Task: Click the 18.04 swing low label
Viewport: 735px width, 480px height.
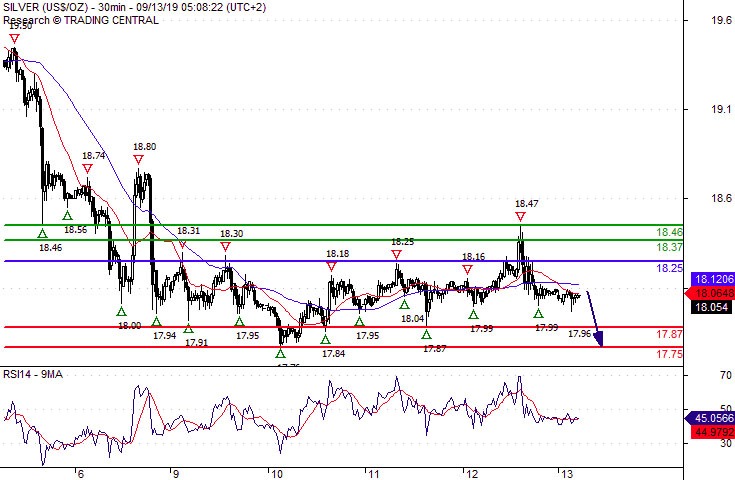Action: pyautogui.click(x=413, y=319)
